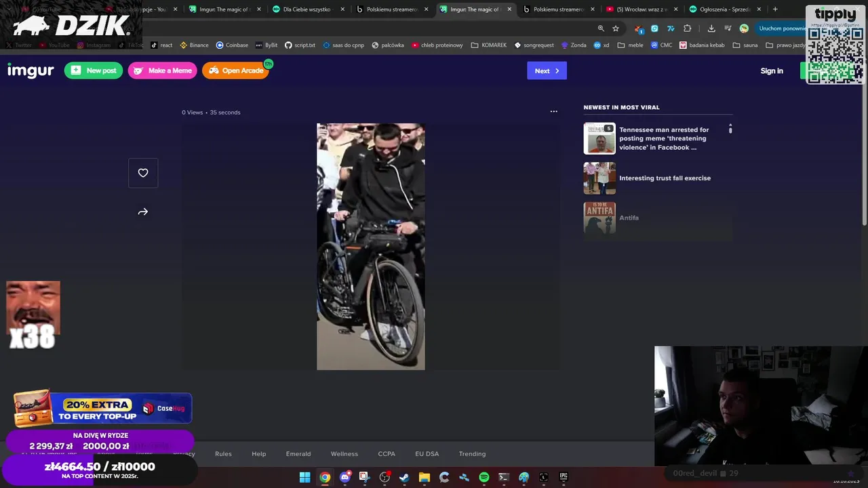Open a new browser tab
The height and width of the screenshot is (488, 868).
tap(775, 9)
